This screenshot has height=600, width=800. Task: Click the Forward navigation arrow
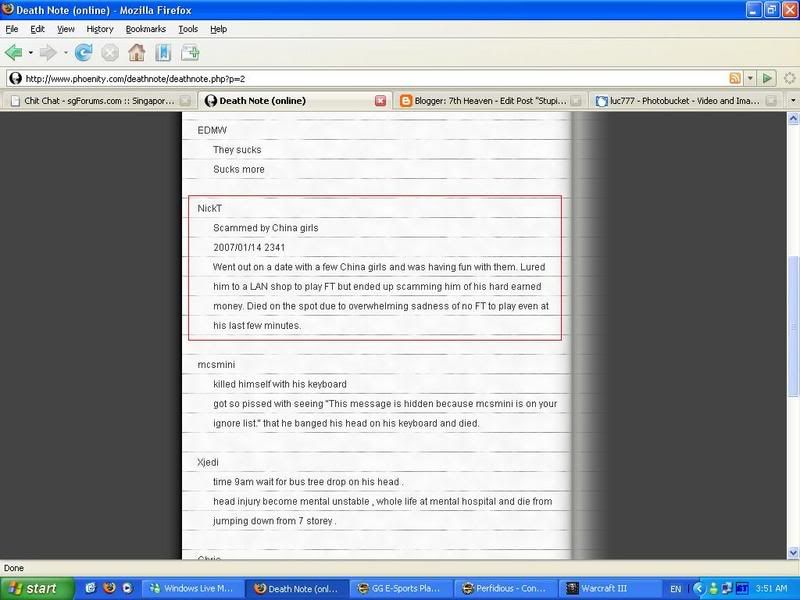[49, 52]
